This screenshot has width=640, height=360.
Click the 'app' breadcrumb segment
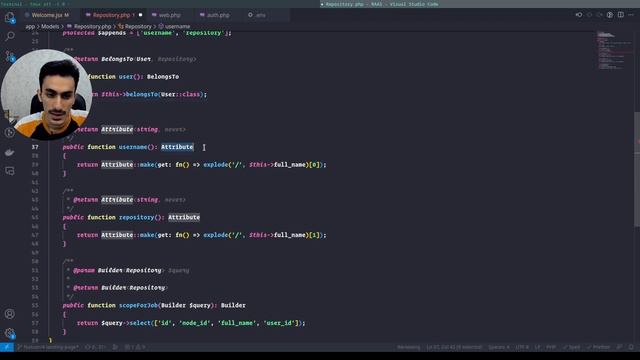tap(30, 27)
